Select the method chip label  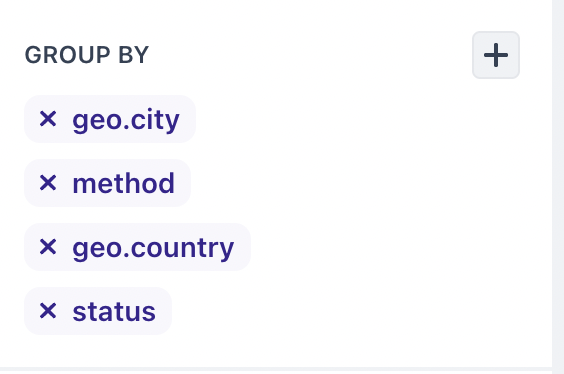[123, 183]
